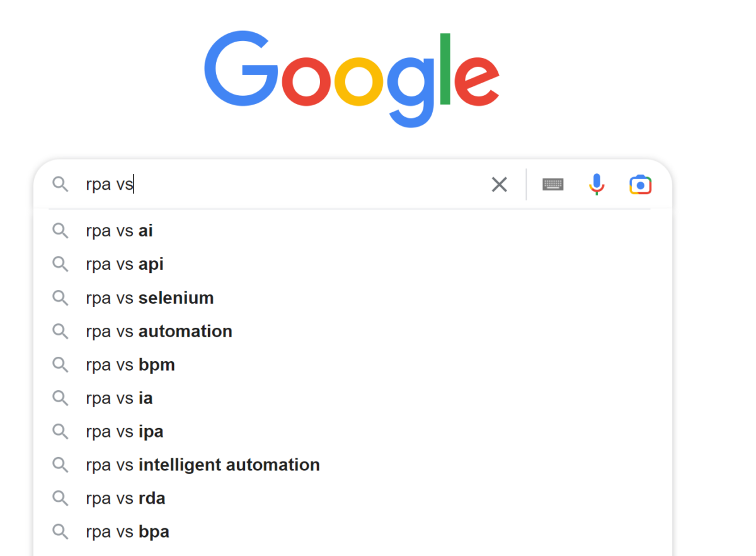Start voice search with microphone icon
The width and height of the screenshot is (756, 556).
[x=596, y=185]
